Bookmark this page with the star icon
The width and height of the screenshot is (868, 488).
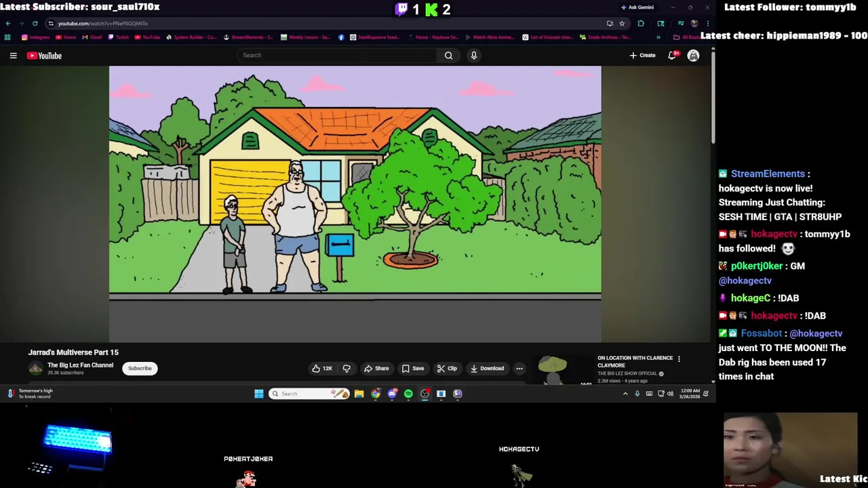pos(622,24)
